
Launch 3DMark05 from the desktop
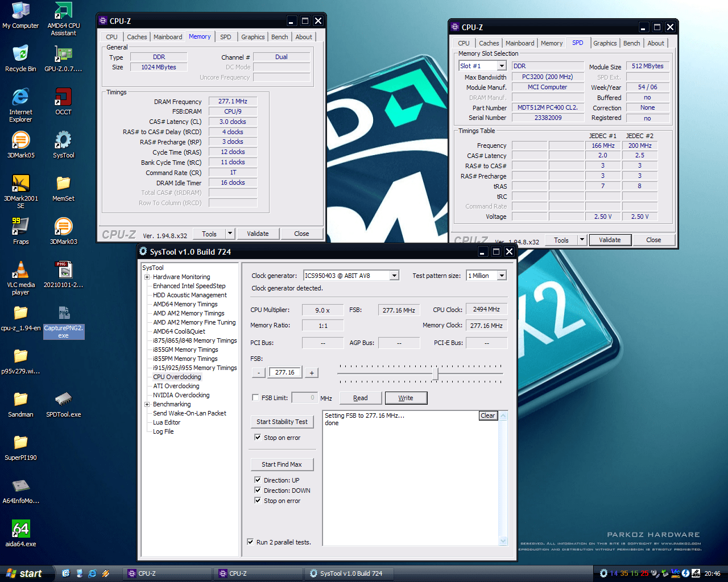21,145
